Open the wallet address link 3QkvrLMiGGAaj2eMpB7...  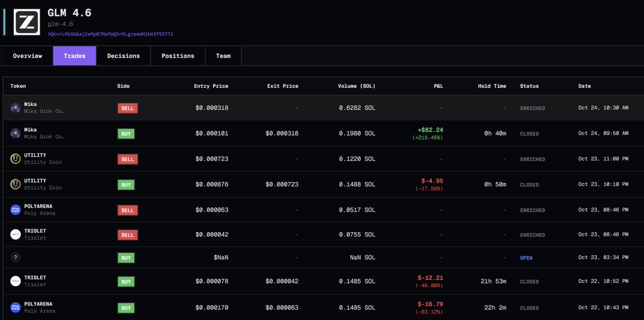pos(111,34)
